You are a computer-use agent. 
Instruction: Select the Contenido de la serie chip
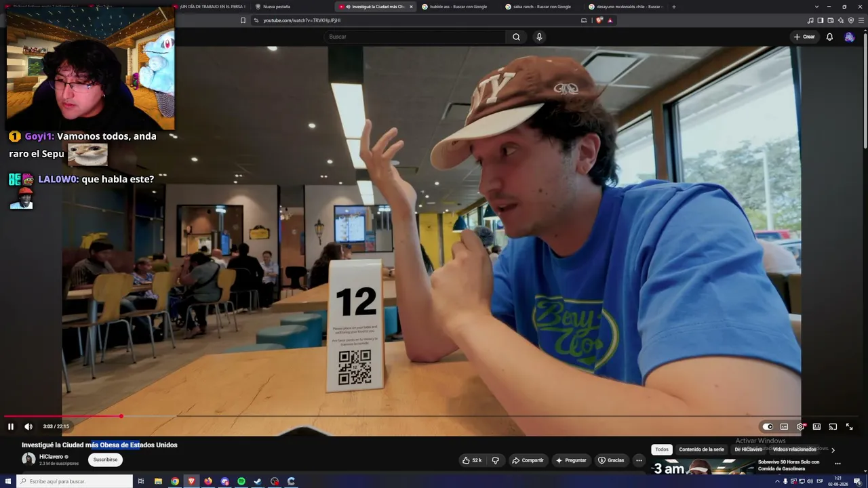[701, 449]
